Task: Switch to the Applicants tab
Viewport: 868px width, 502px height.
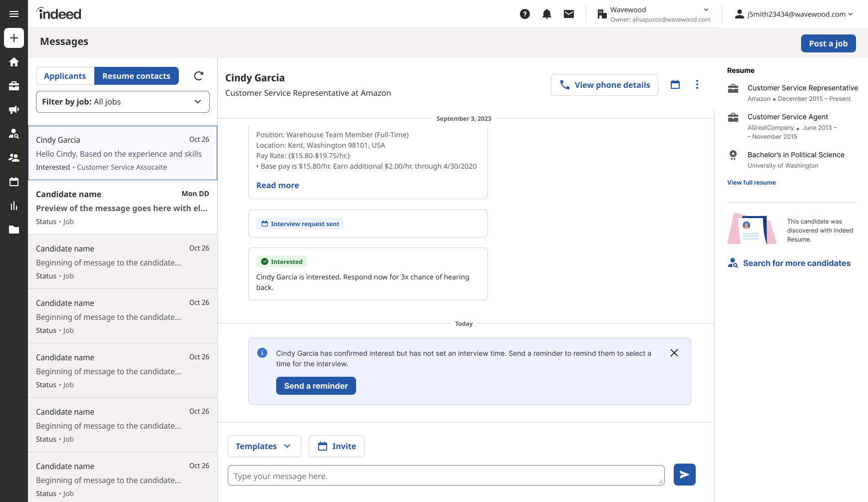Action: [x=65, y=76]
